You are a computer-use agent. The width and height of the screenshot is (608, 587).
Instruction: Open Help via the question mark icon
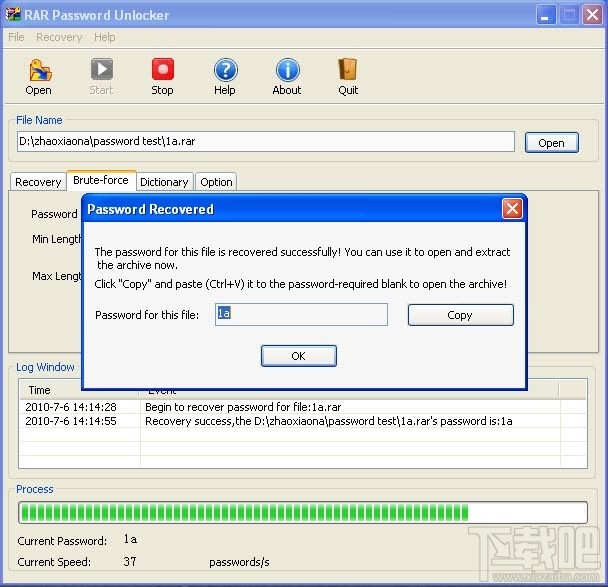click(225, 70)
